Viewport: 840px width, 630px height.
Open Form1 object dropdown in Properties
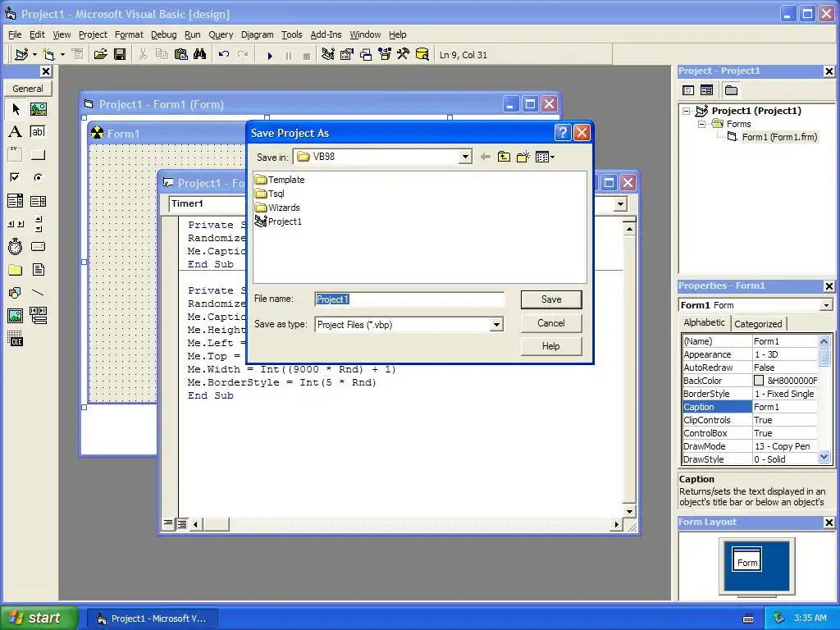tap(825, 305)
